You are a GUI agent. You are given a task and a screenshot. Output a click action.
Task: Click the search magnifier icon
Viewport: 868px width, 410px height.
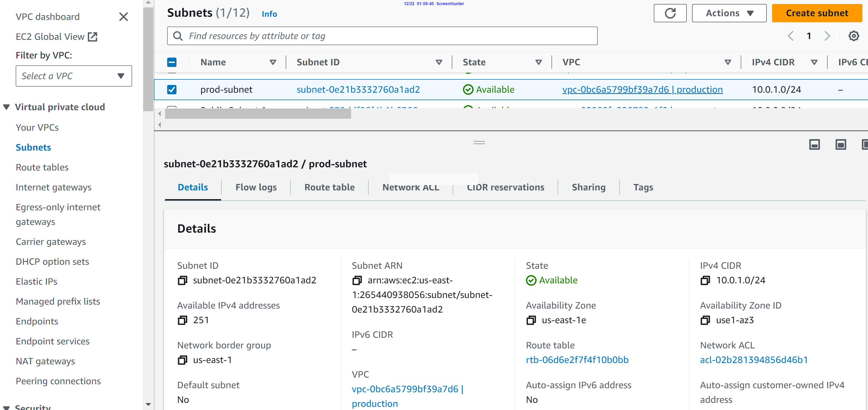click(178, 36)
